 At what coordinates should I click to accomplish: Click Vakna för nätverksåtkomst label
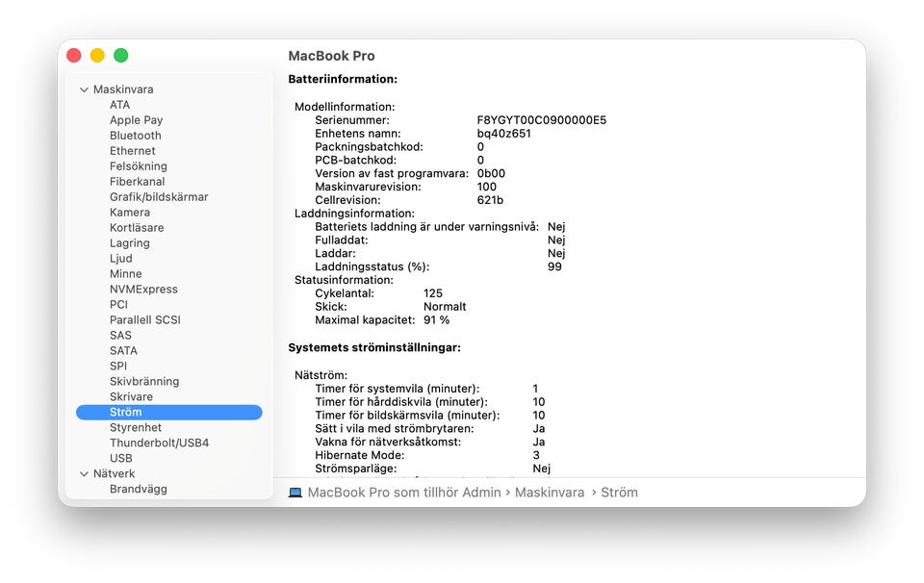coord(388,443)
